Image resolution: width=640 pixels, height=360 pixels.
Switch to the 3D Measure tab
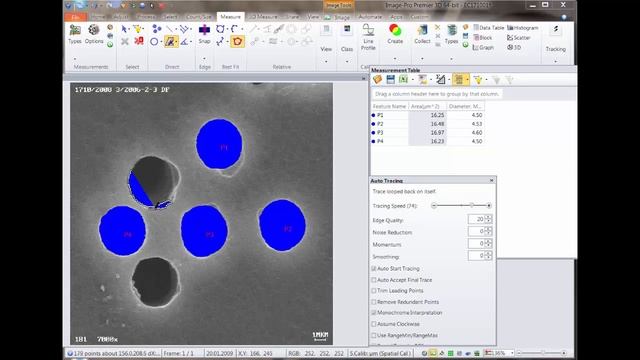(x=262, y=17)
